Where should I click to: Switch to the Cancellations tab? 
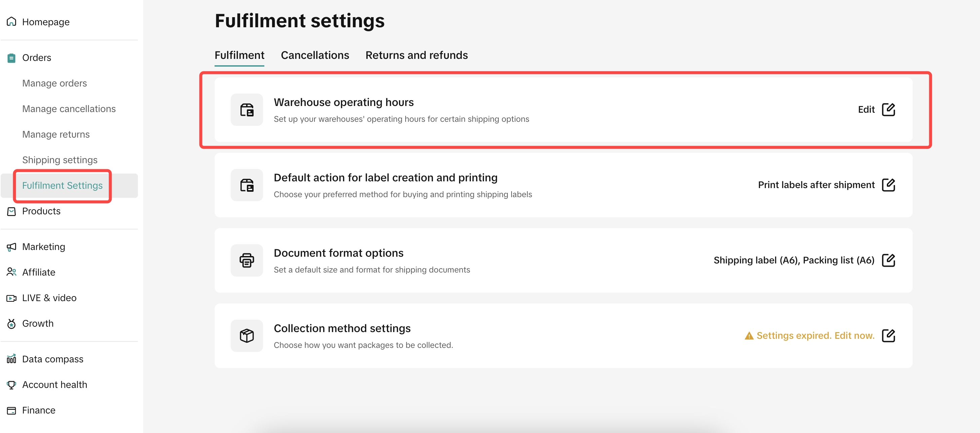coord(315,55)
